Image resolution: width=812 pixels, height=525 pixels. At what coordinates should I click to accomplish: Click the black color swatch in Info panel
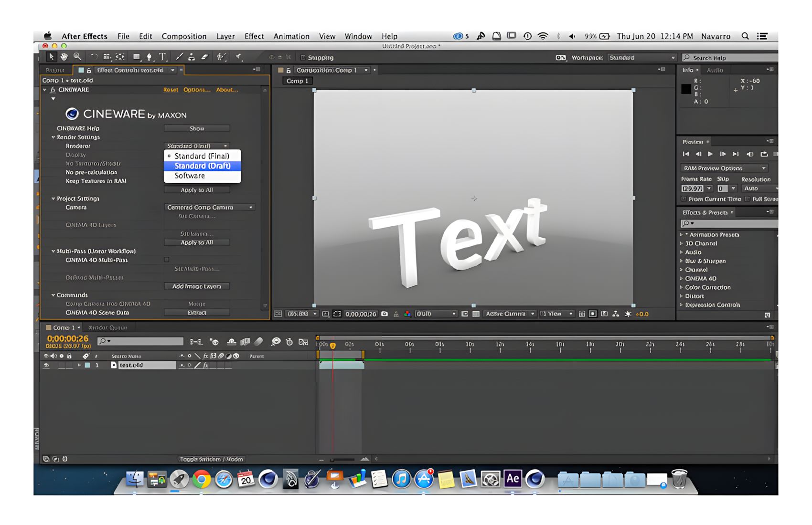686,89
